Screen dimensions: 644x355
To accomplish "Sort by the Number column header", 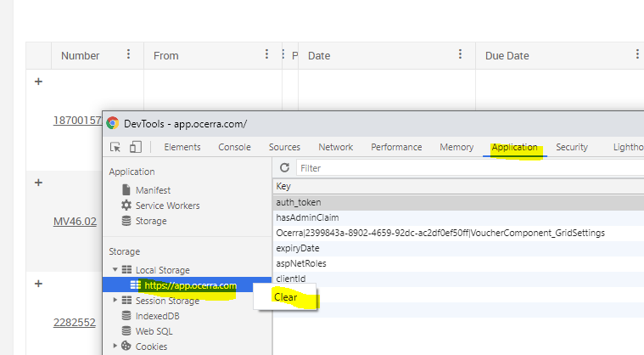I will pos(80,55).
